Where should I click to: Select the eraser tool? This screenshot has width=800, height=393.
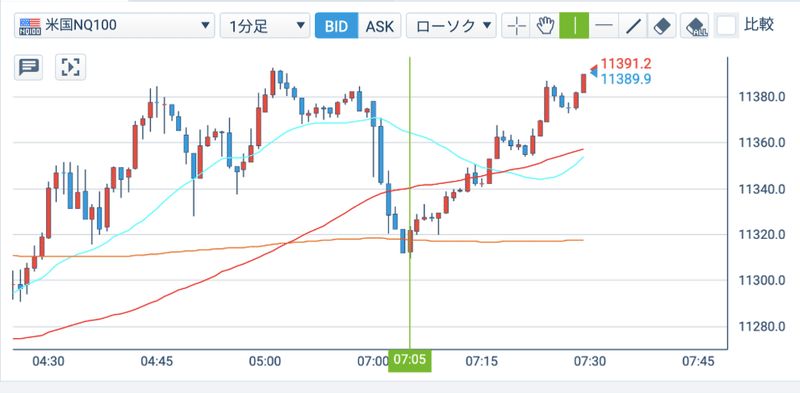point(662,26)
